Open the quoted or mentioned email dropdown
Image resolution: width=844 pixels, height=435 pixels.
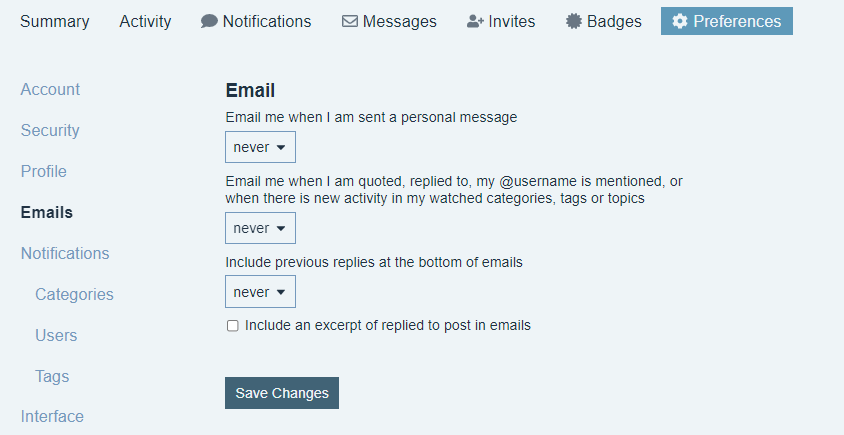(x=260, y=228)
